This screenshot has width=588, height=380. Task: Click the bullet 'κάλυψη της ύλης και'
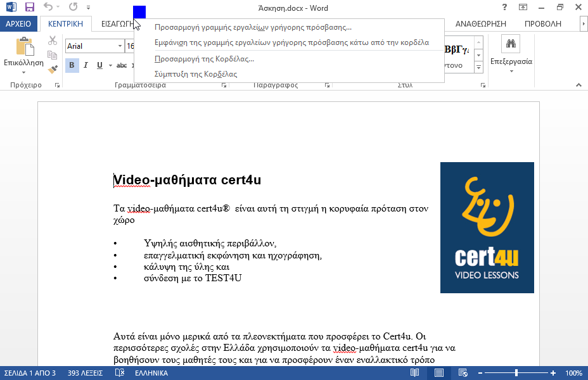point(186,267)
